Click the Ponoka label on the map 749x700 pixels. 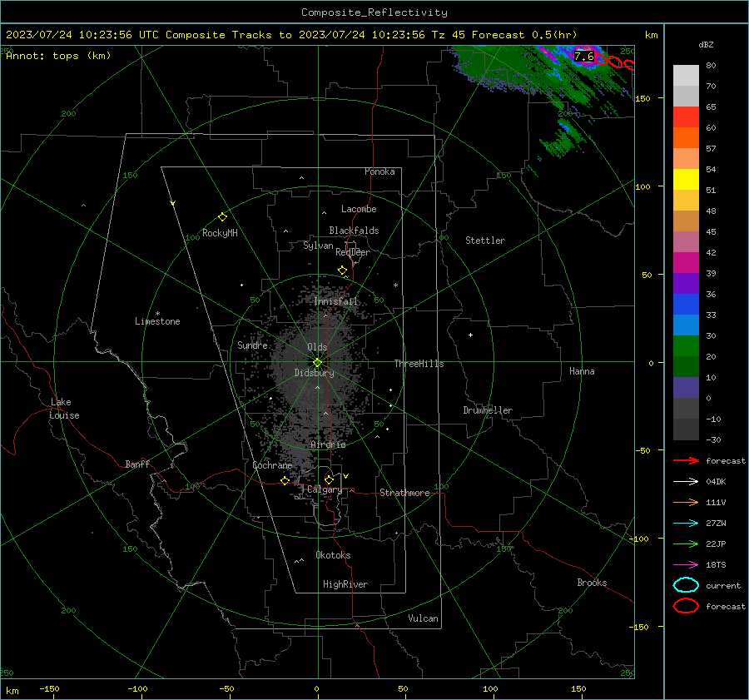(x=379, y=171)
